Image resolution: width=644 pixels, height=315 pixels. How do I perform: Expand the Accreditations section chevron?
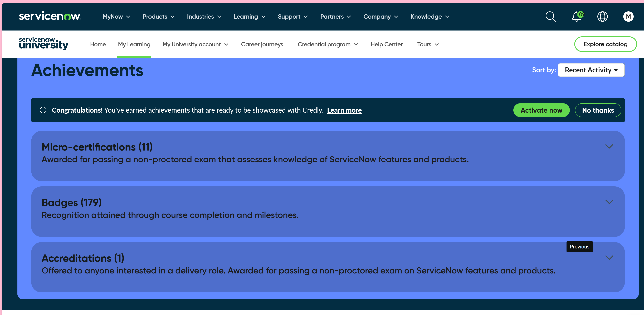click(x=609, y=258)
